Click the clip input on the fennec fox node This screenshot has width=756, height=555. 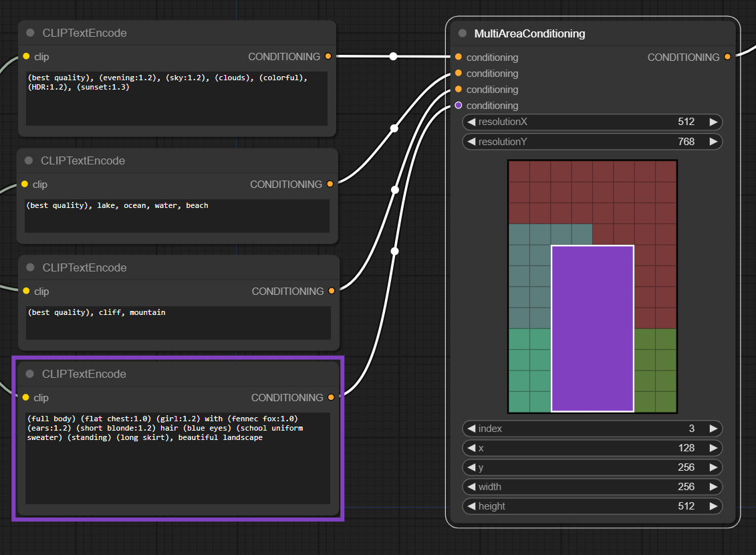pyautogui.click(x=27, y=398)
